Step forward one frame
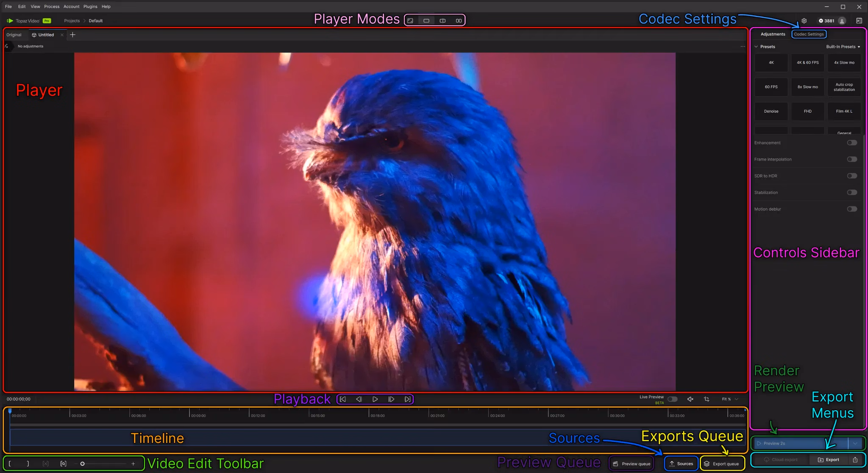868x473 pixels. point(391,399)
